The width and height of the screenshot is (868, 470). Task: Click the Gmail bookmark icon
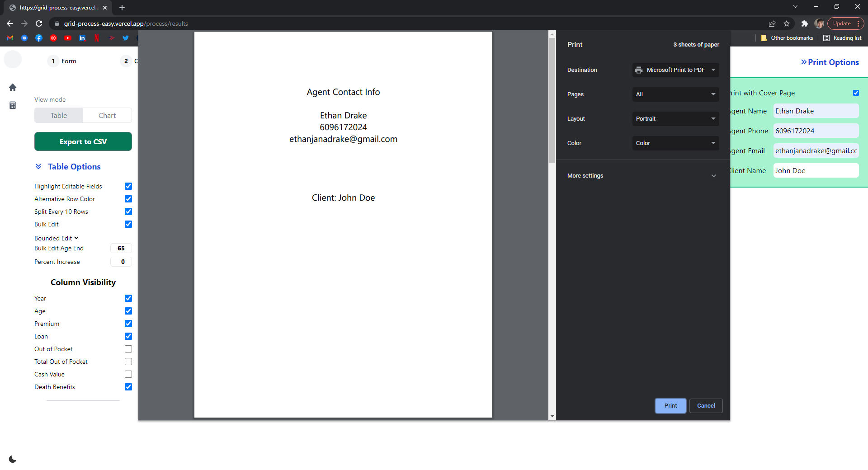click(x=10, y=38)
